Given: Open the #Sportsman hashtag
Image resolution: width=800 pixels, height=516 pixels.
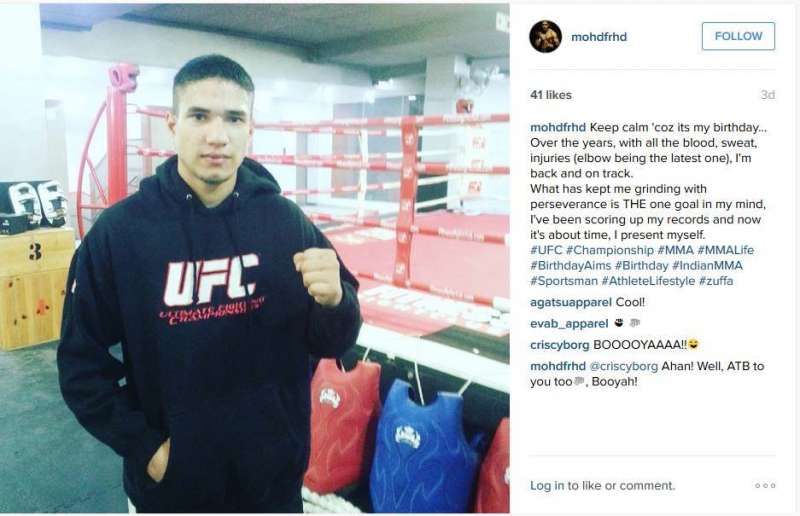Looking at the screenshot, I should 564,281.
